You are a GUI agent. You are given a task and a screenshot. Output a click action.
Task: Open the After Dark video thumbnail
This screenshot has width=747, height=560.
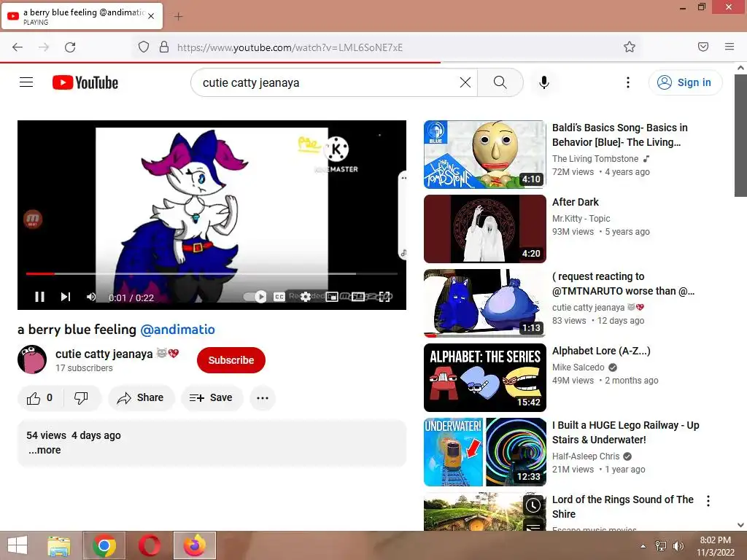pos(484,228)
